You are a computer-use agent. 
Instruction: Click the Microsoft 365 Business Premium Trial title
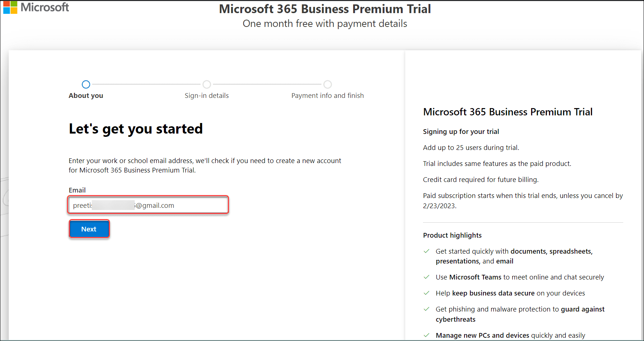(x=325, y=9)
